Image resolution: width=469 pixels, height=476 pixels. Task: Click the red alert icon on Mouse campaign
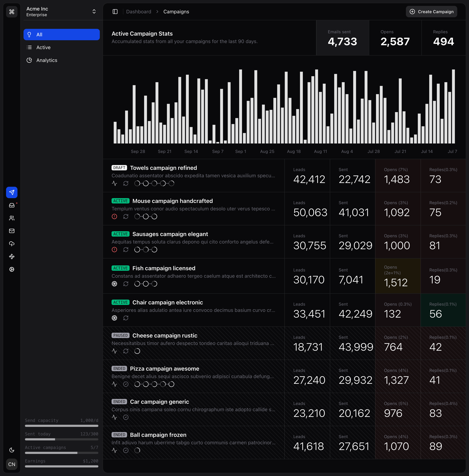point(114,217)
